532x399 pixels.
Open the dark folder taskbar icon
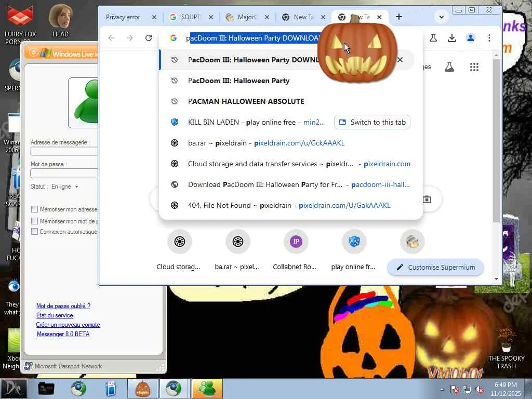[x=46, y=389]
